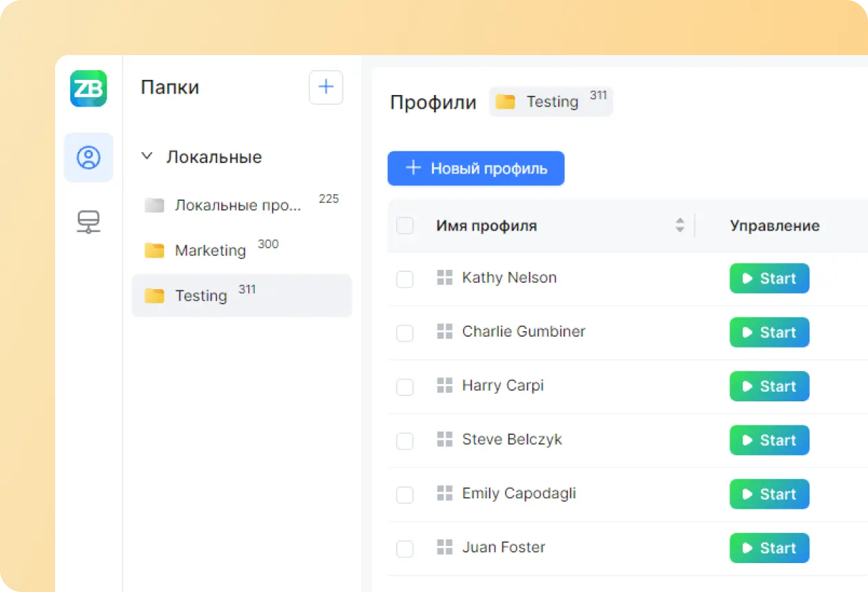868x592 pixels.
Task: Toggle the select-all checkbox in table header
Action: tap(405, 226)
